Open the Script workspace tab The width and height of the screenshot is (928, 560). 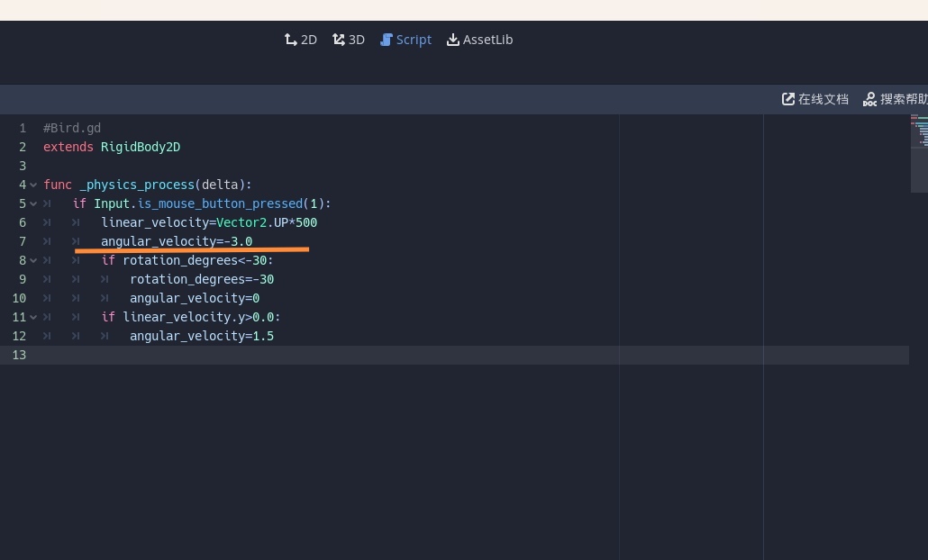(x=405, y=40)
